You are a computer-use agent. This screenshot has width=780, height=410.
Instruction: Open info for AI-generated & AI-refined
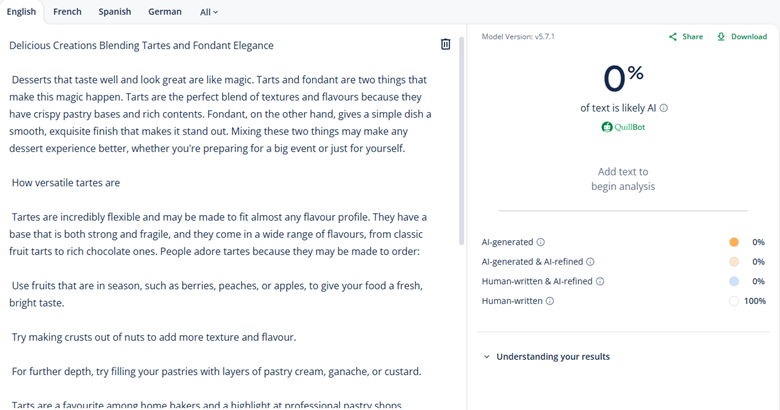click(589, 262)
